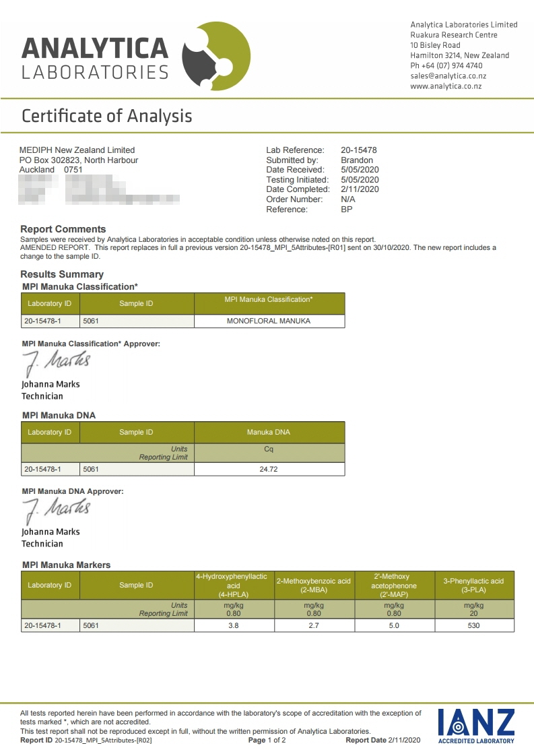
Task: Select Sample ID '5061' in Classification table
Action: pyautogui.click(x=137, y=321)
